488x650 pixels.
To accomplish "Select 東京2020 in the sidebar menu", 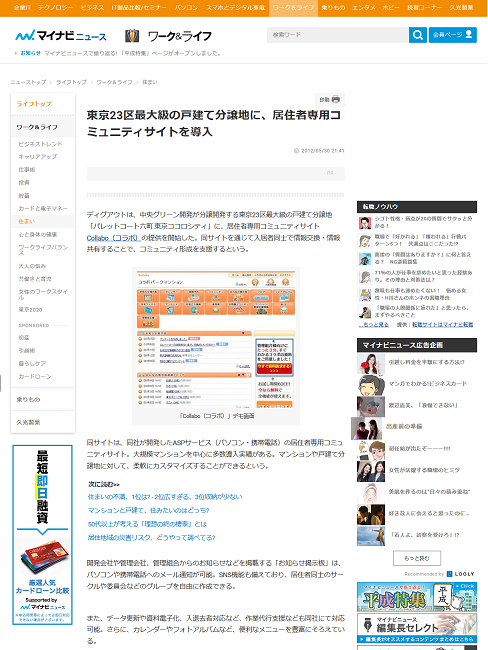I will click(x=30, y=310).
